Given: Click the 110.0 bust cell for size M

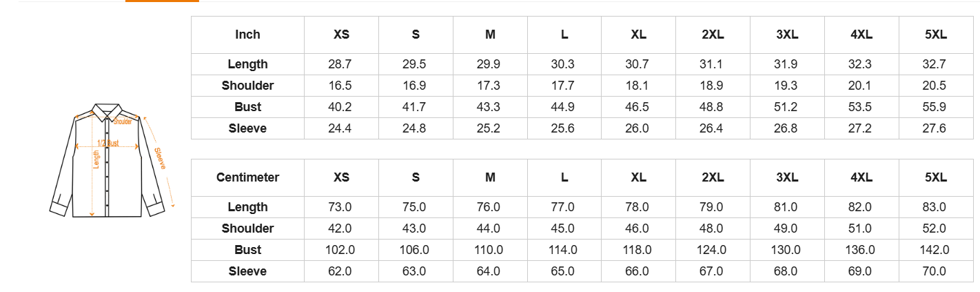Looking at the screenshot, I should click(x=490, y=250).
